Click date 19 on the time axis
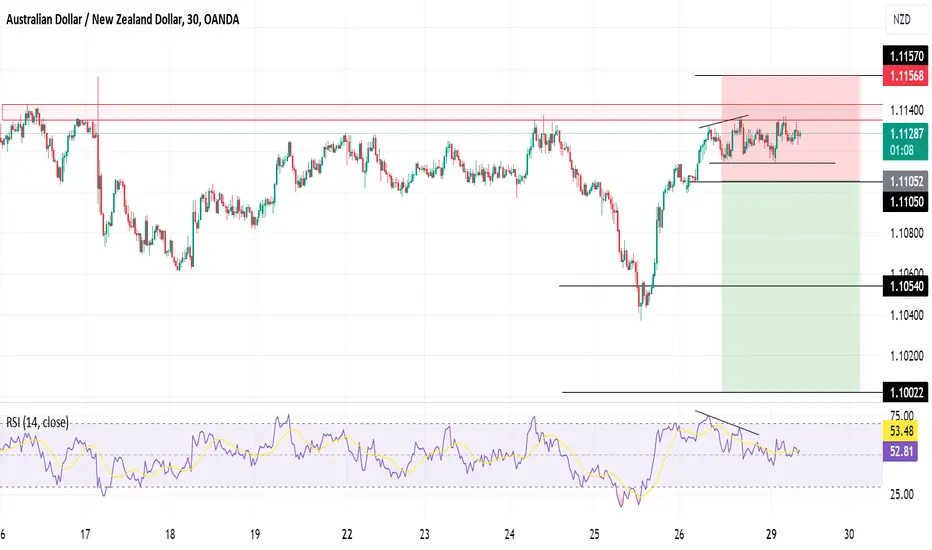Viewport: 932px width, 550px height. (255, 534)
